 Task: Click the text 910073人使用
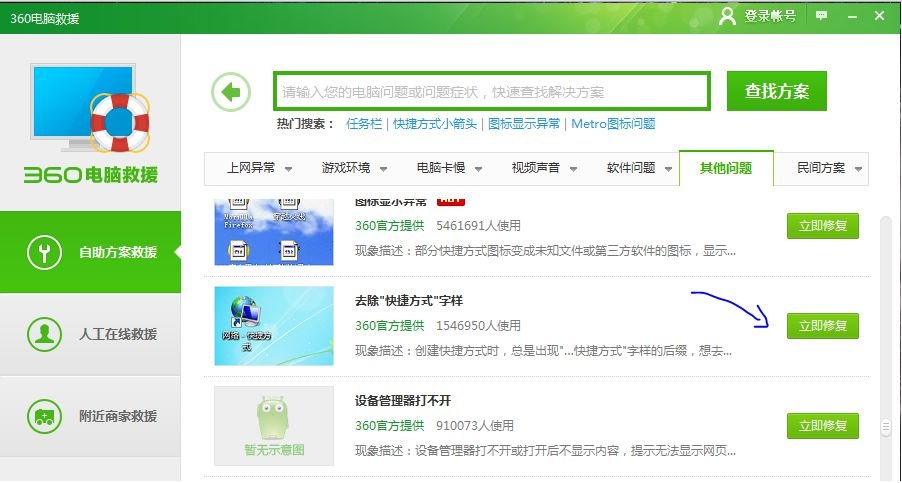tap(475, 426)
